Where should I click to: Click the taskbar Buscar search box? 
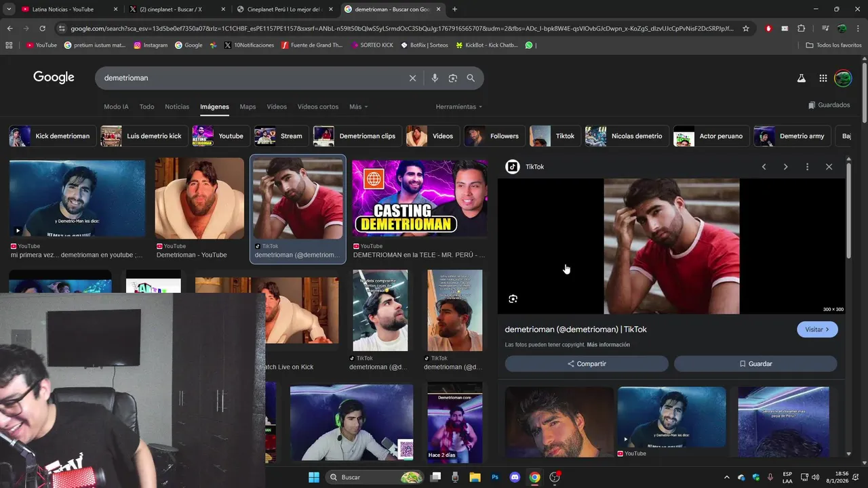point(375,477)
